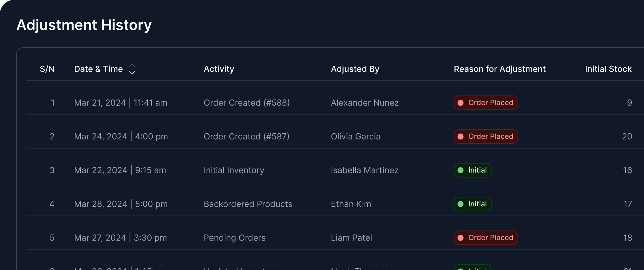The image size is (644, 270).
Task: Click the Activity column header
Action: click(x=219, y=69)
